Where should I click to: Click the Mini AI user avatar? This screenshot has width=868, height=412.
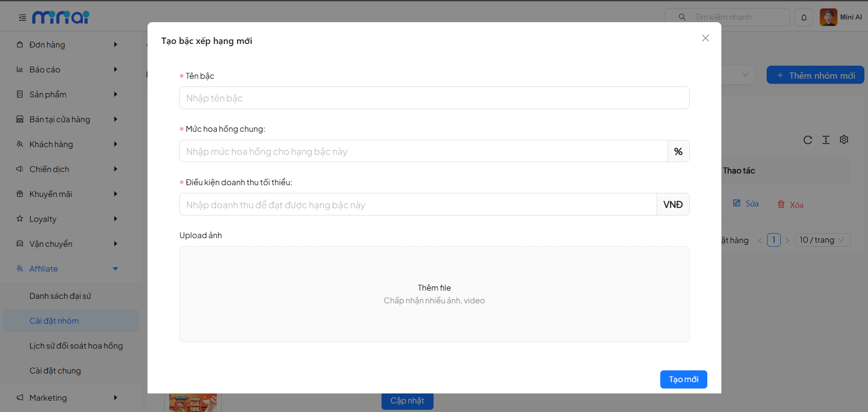click(x=828, y=17)
